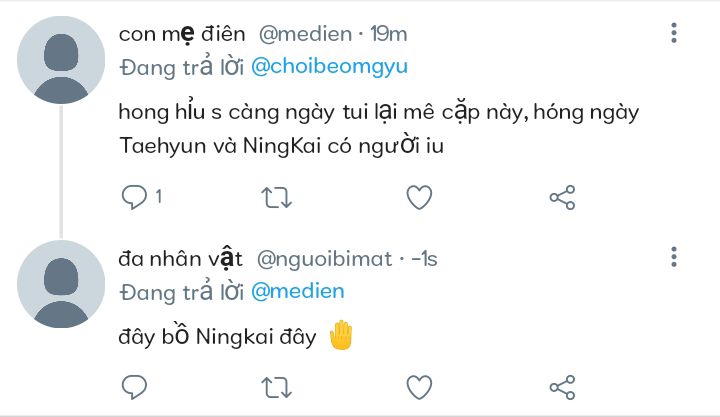Screen dimensions: 720x417
Task: Open the @medien handle next to 19m
Action: point(305,34)
